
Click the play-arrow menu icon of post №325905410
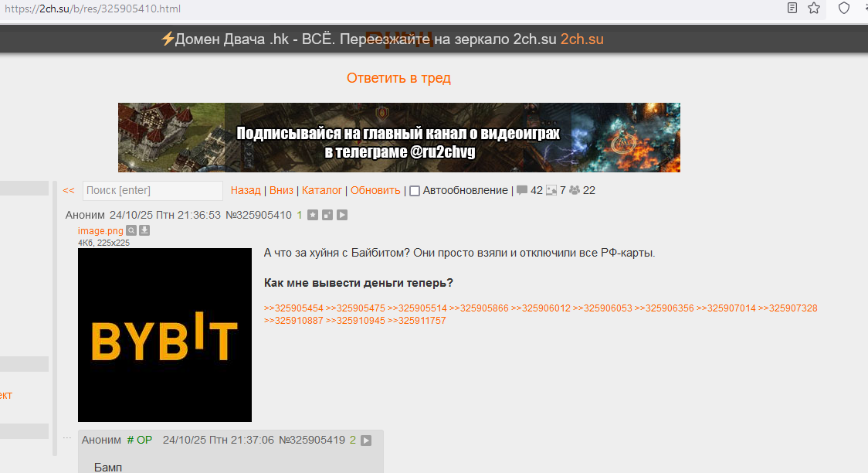click(x=342, y=215)
